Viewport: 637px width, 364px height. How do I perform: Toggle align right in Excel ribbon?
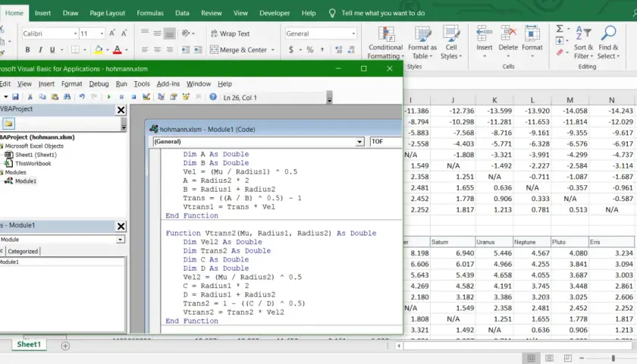[169, 49]
